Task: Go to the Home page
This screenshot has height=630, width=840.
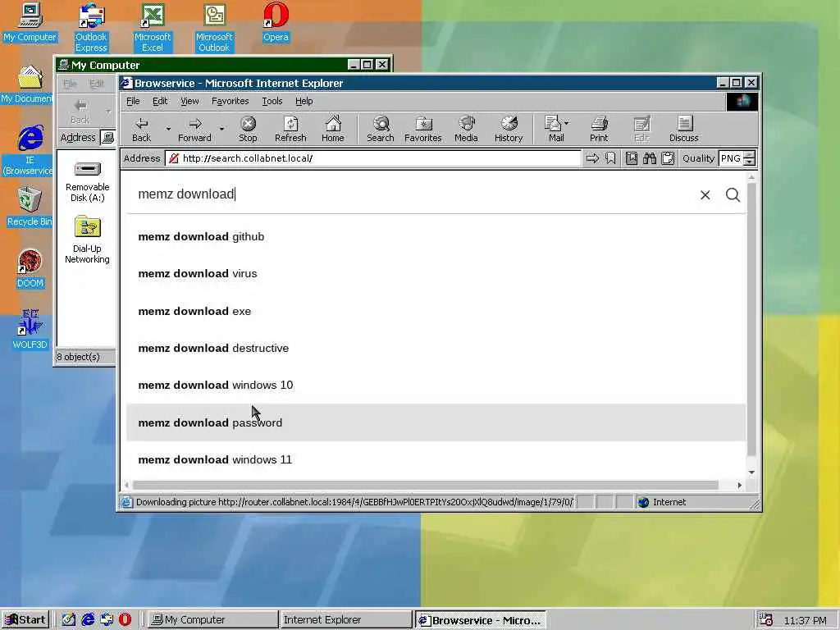Action: (333, 130)
